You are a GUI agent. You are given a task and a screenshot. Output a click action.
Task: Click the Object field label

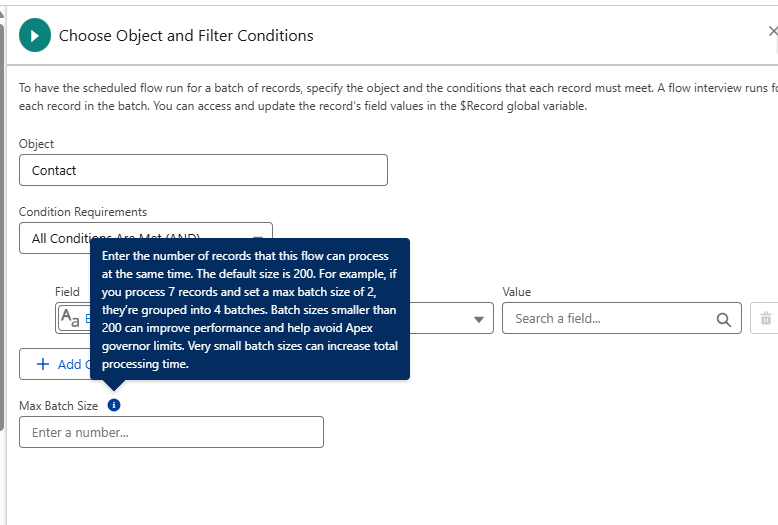[x=36, y=144]
